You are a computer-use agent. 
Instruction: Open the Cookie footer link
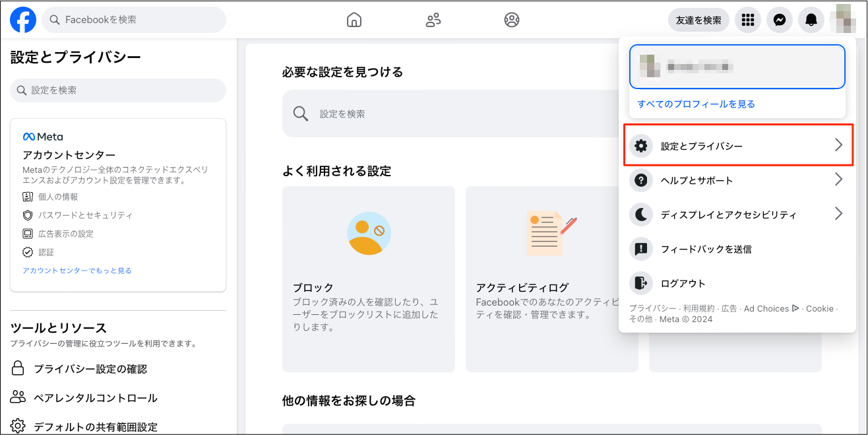click(820, 309)
